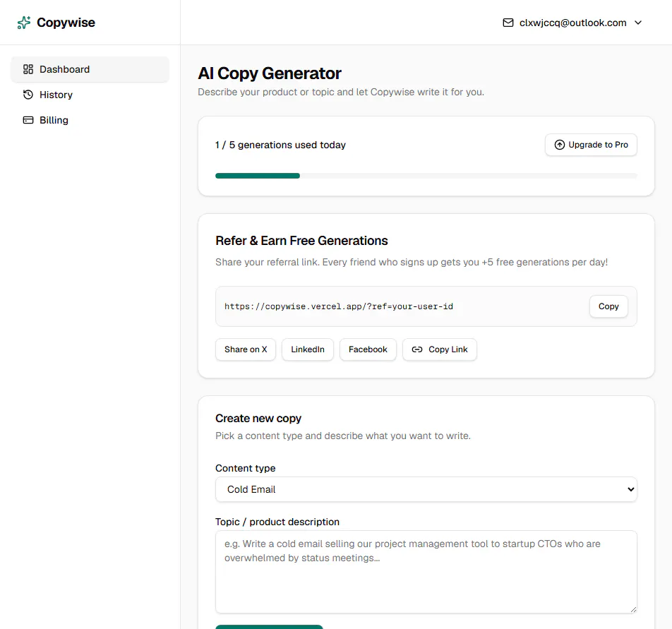Click the Create new copy heading
Screen dimensions: 672x629
258,418
